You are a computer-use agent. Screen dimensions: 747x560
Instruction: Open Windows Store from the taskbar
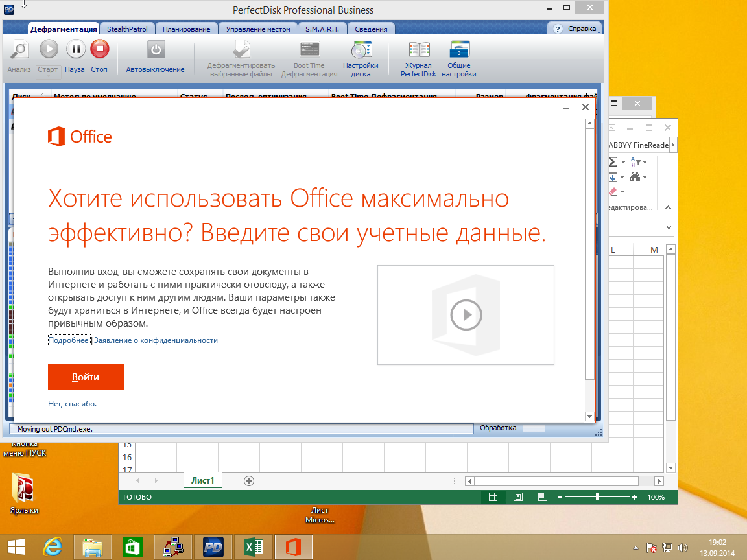[132, 547]
